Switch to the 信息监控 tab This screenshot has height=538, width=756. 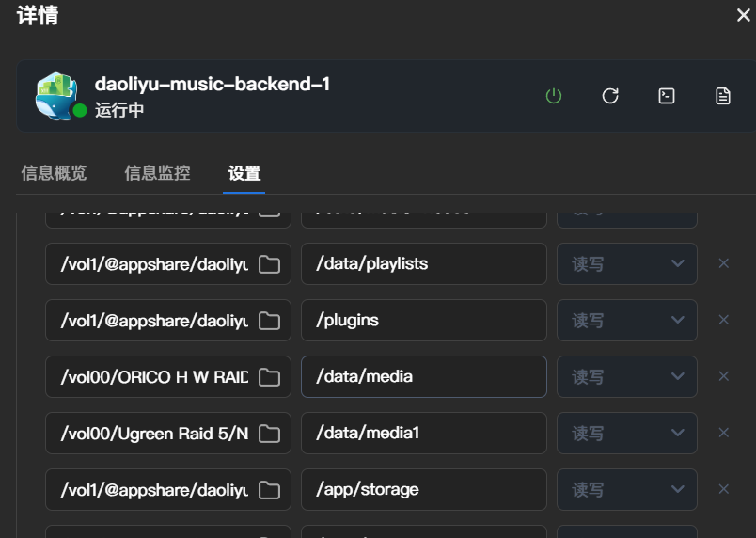(x=157, y=173)
